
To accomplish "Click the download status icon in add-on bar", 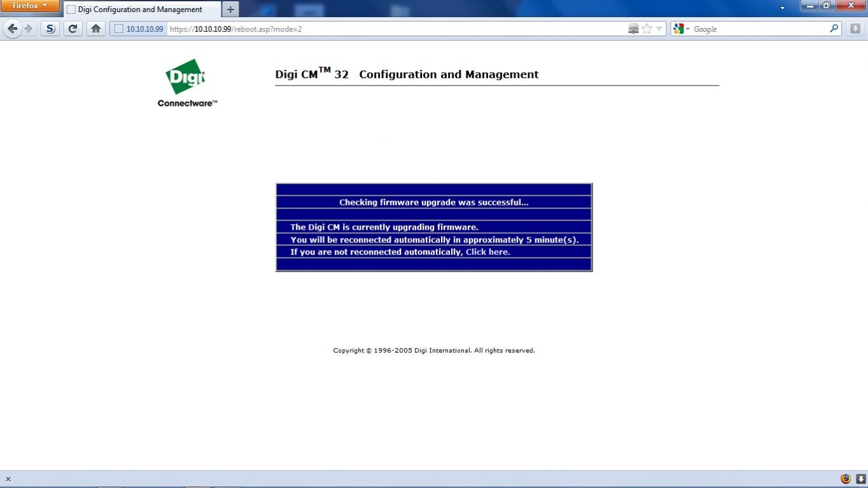I will (x=860, y=478).
